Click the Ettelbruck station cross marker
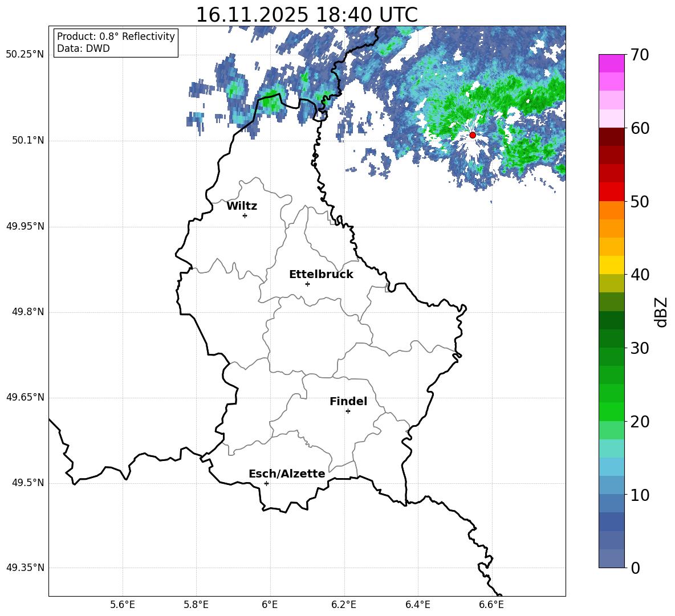This screenshot has width=675, height=616. click(x=307, y=284)
